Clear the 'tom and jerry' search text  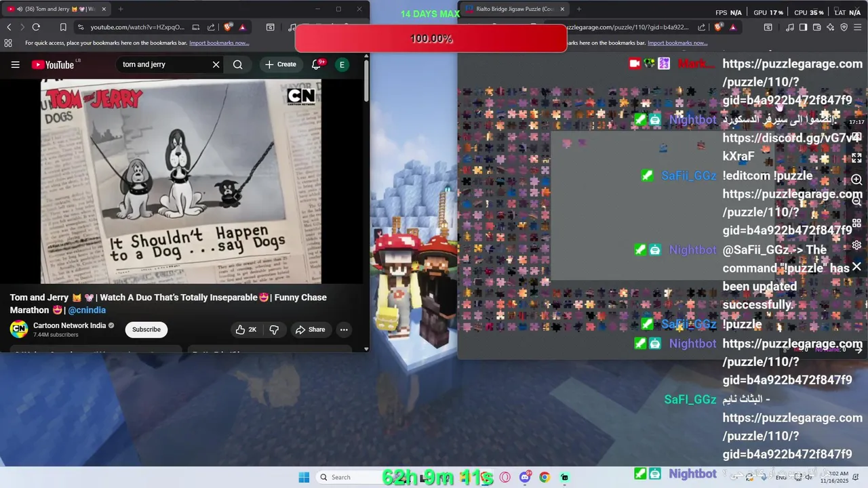point(216,64)
